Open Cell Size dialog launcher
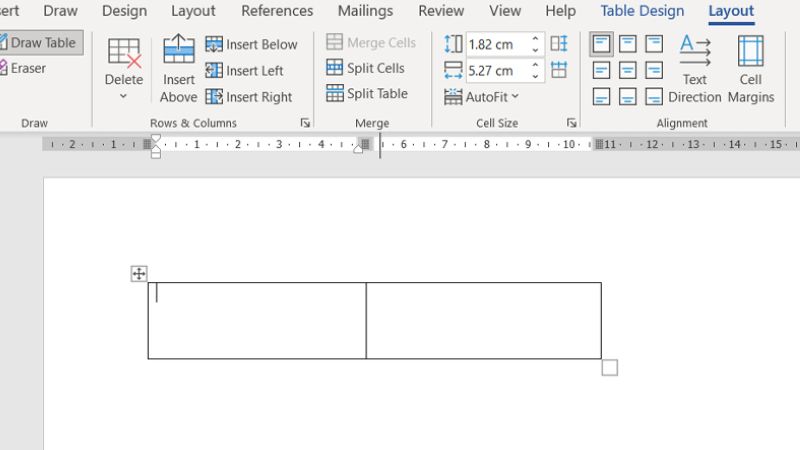 click(x=571, y=123)
